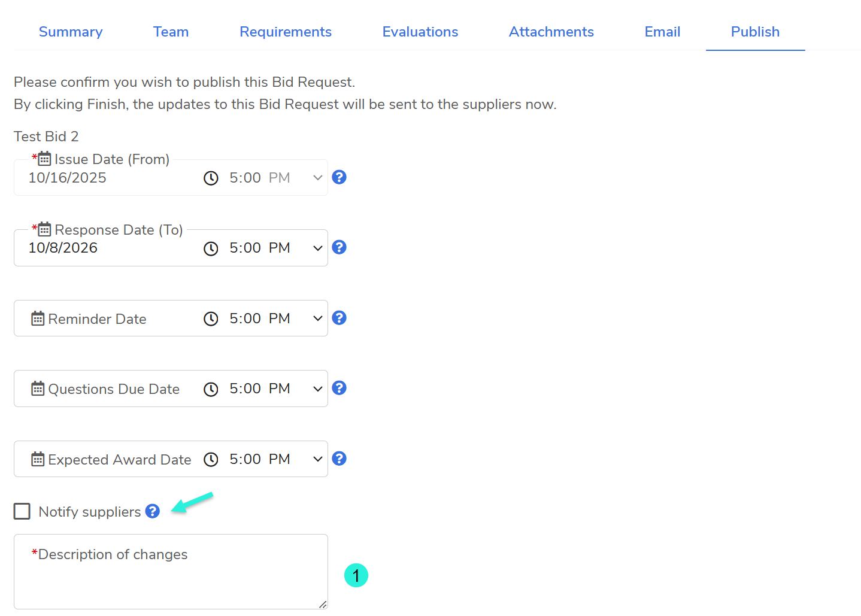
Task: Open the Questions Due Date time dropdown
Action: point(317,389)
